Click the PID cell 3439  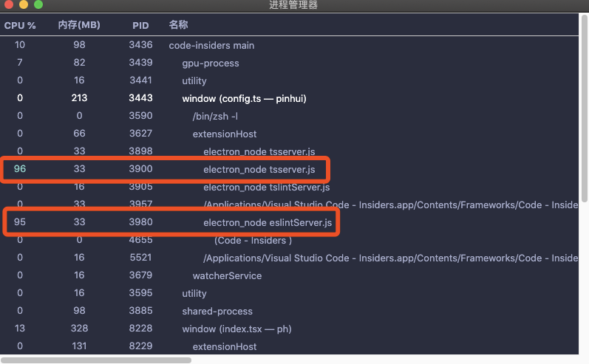[141, 62]
